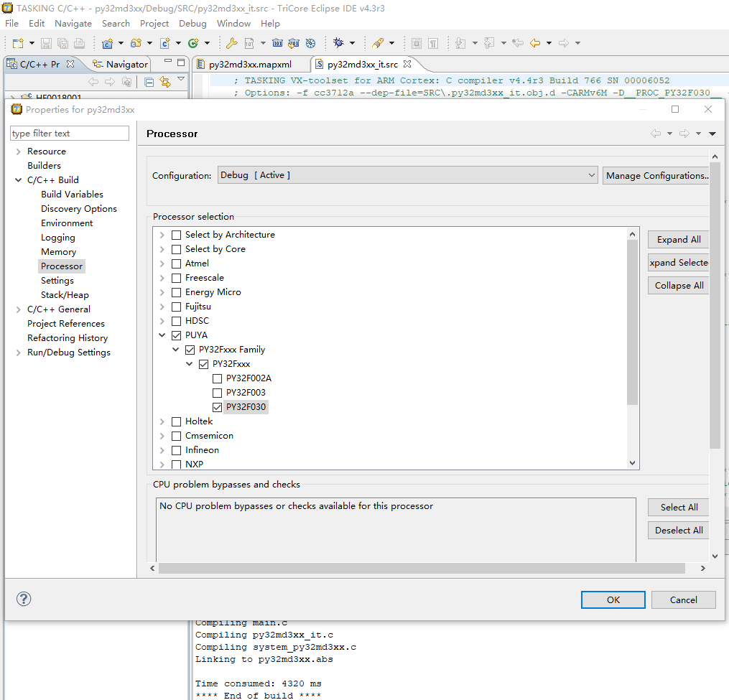This screenshot has width=729, height=700.
Task: Check the Freescale checkbox
Action: point(176,279)
